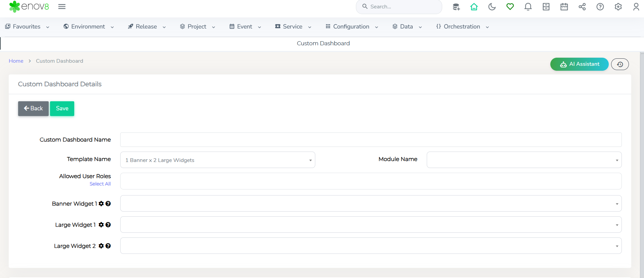Open the Environment menu
Screen dimensions: 644x278
(x=89, y=26)
